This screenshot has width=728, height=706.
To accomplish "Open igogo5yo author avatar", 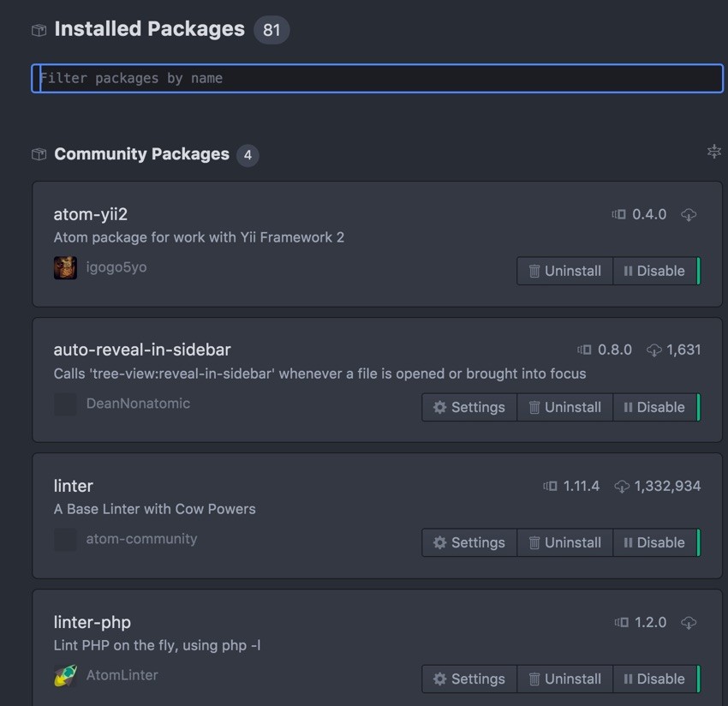I will coord(65,268).
